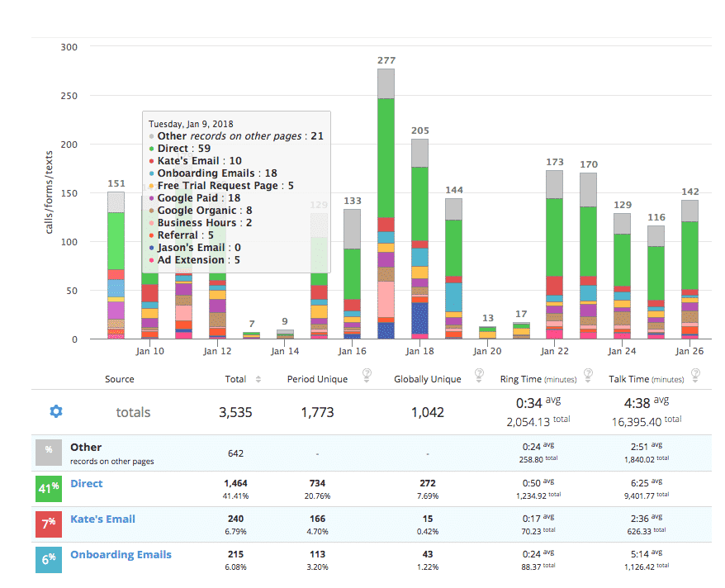Click the tallest bar labeled 277
Screen dimensions: 725x588
386,206
